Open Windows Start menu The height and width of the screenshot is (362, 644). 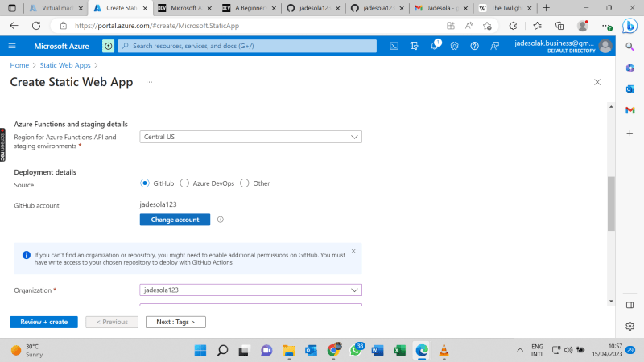[200, 351]
